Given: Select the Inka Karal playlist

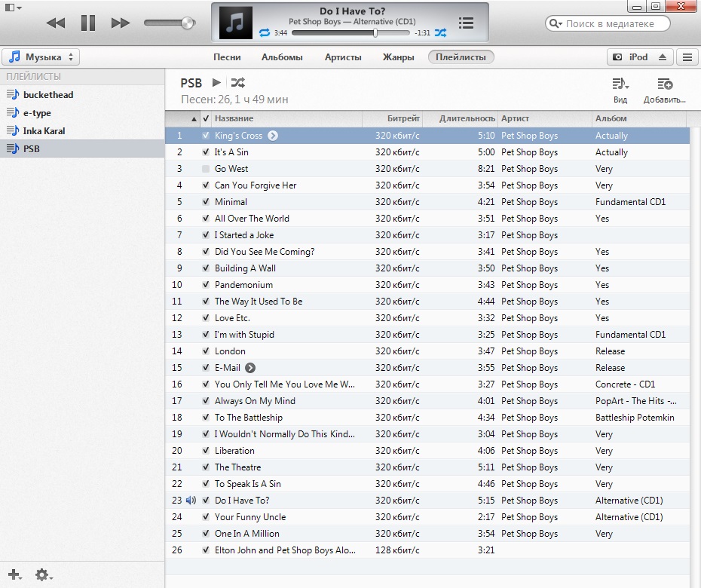Looking at the screenshot, I should tap(82, 130).
